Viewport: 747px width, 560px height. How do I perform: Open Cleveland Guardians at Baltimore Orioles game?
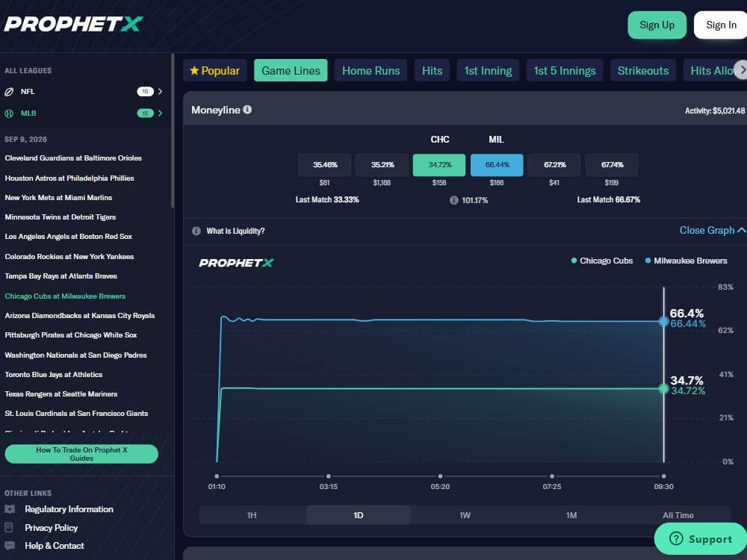pyautogui.click(x=73, y=158)
